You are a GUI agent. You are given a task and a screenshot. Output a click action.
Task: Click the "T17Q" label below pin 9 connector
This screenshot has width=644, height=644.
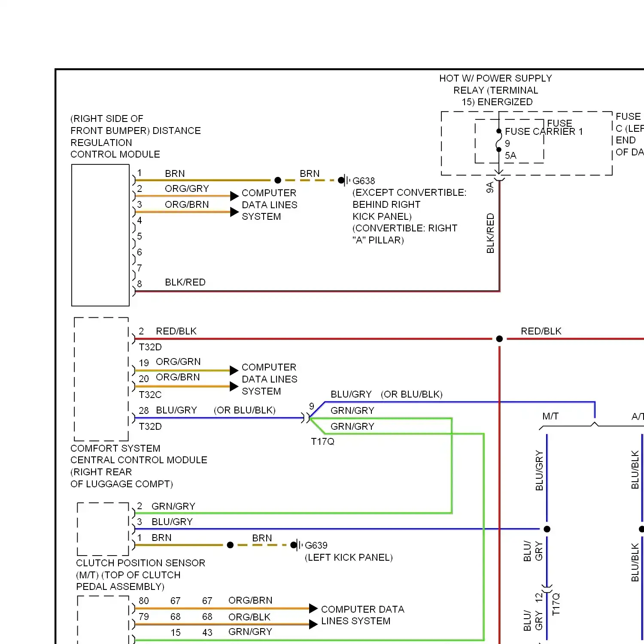[x=322, y=441]
